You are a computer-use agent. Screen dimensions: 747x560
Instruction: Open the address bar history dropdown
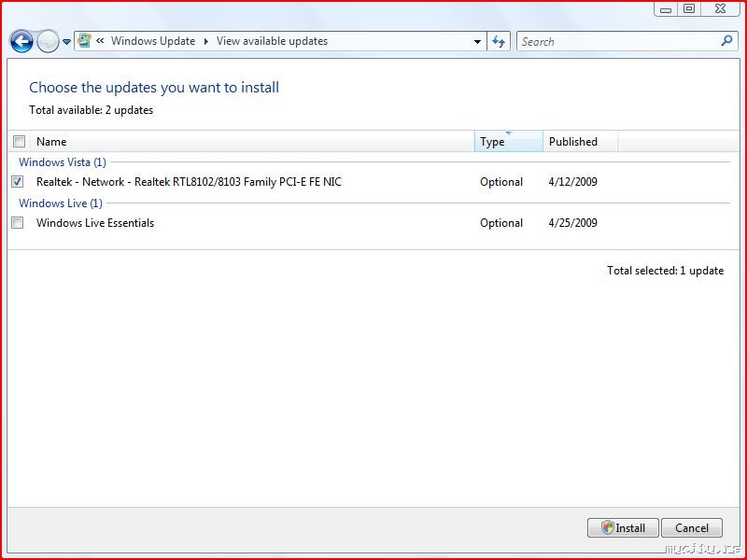click(x=477, y=41)
